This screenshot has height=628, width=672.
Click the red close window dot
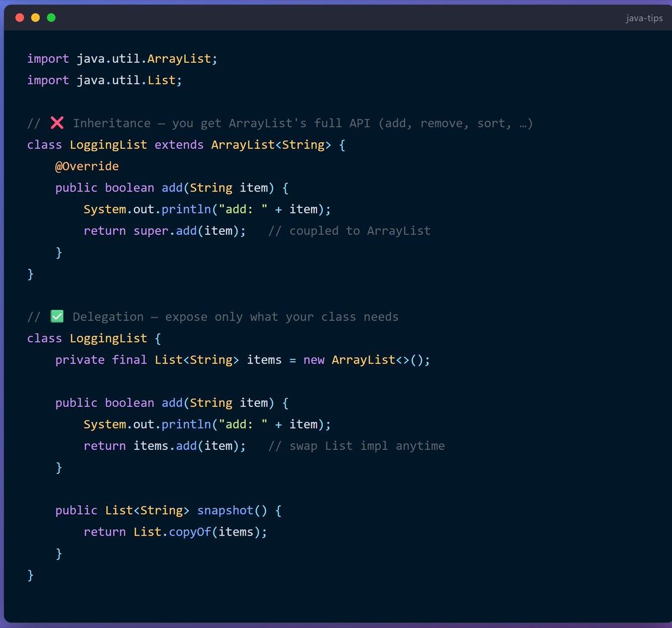[x=20, y=18]
